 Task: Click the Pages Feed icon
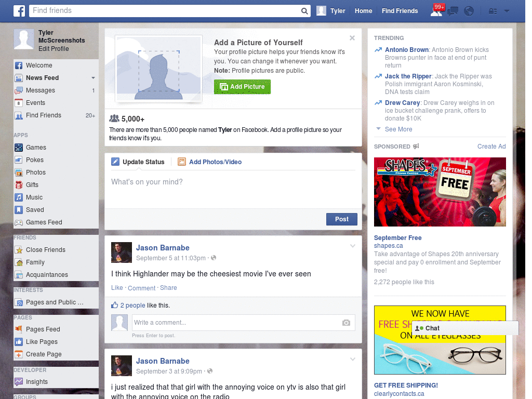coord(19,329)
